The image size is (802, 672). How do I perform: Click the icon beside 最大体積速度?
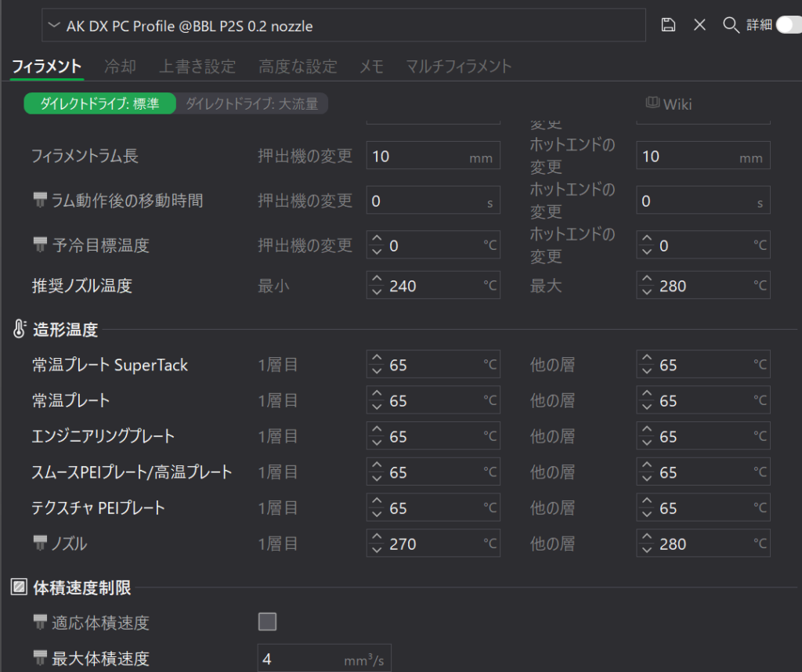pyautogui.click(x=40, y=659)
